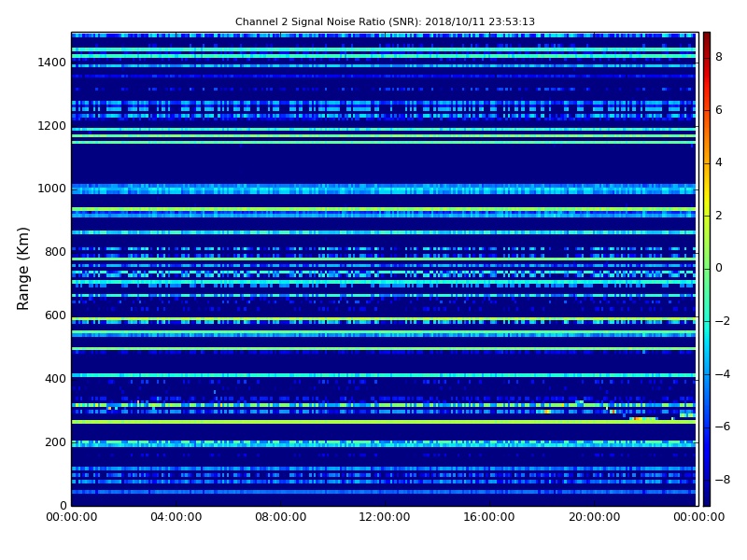Click the 0 range tick label

(x=63, y=505)
